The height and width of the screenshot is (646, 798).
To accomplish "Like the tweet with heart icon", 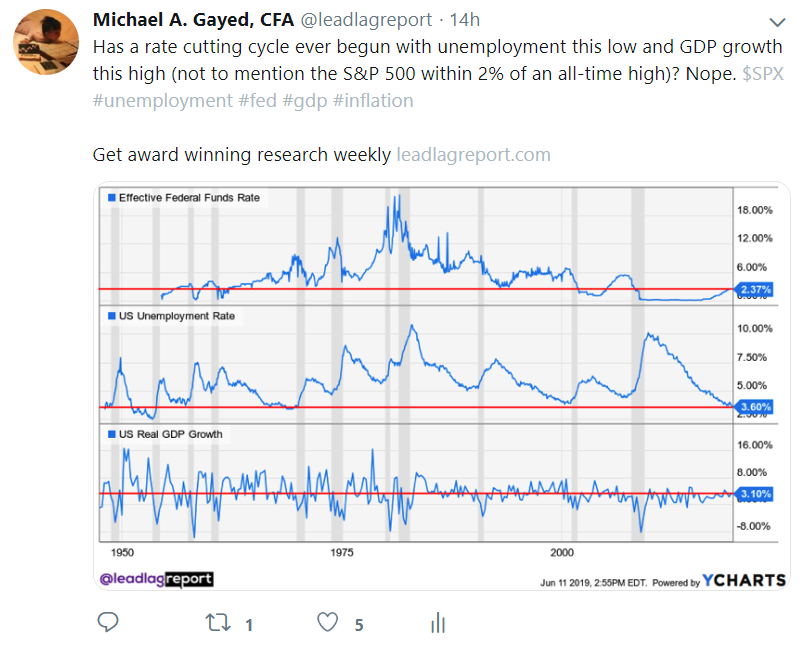I will [x=327, y=623].
